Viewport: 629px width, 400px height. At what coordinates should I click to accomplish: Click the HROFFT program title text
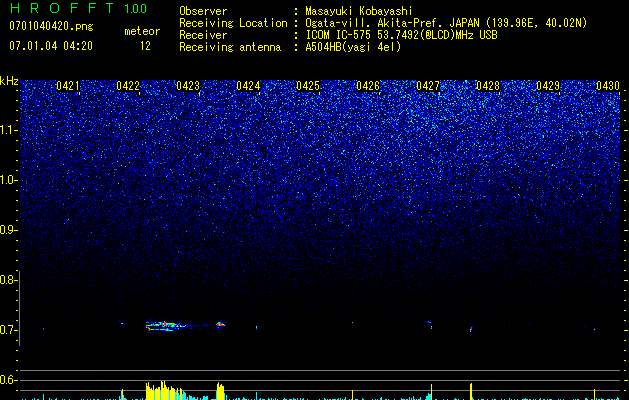point(63,8)
